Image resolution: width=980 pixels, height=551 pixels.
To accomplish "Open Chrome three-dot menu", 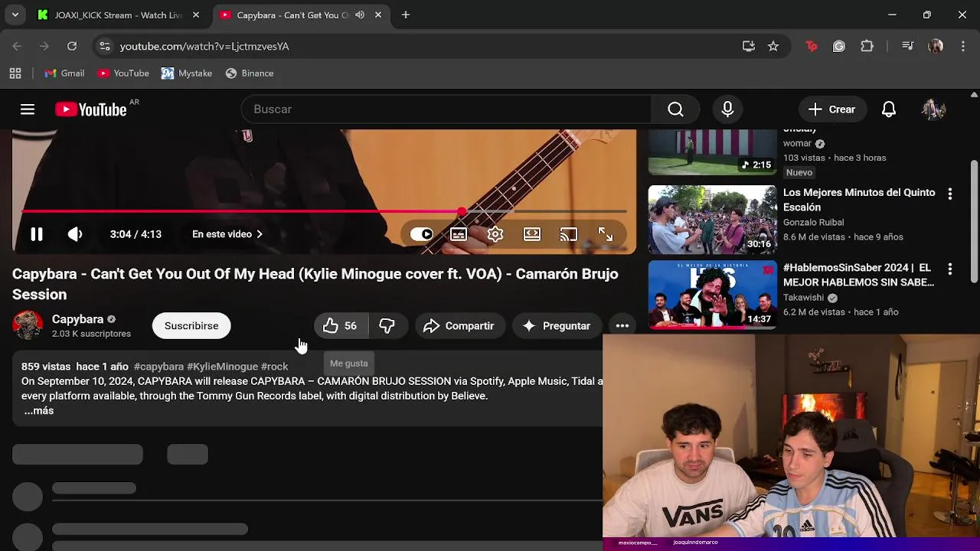I will [962, 47].
